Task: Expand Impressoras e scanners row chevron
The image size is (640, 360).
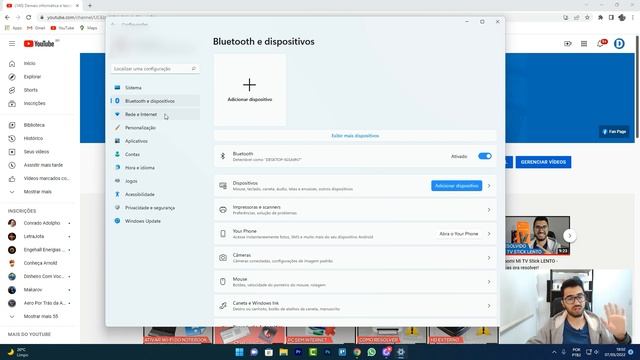Action: pos(489,210)
